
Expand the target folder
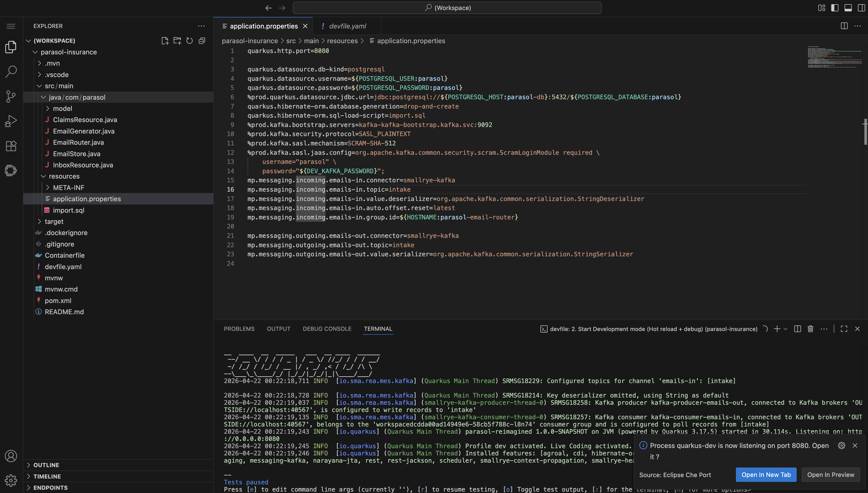tap(54, 222)
